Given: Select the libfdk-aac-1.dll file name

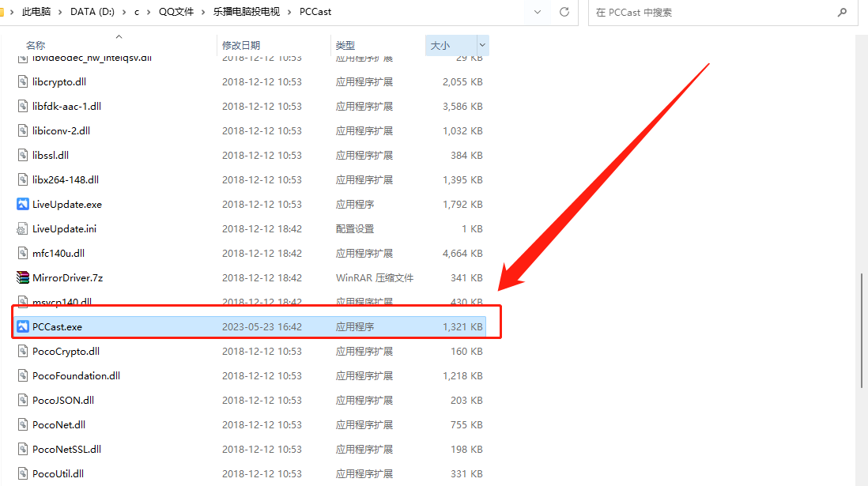Looking at the screenshot, I should (x=67, y=106).
